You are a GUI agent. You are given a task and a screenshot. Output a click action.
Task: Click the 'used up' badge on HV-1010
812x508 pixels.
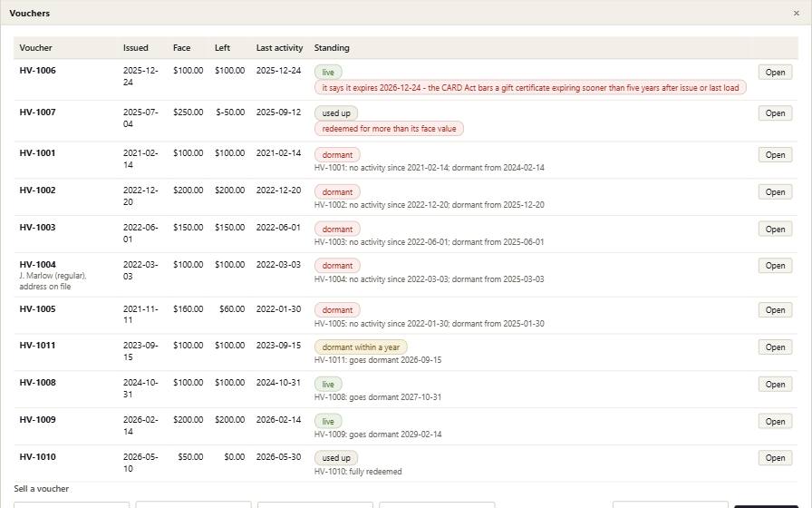click(x=336, y=458)
